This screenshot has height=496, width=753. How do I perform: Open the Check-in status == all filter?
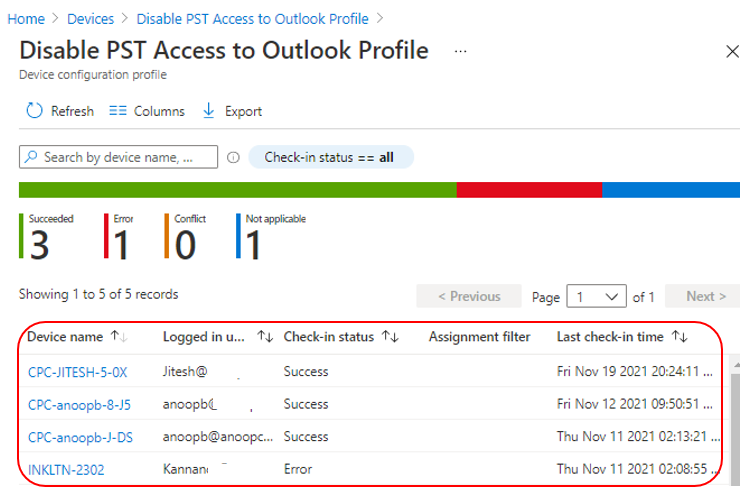(x=331, y=157)
